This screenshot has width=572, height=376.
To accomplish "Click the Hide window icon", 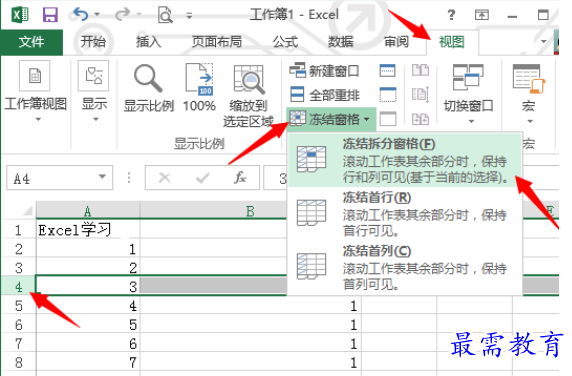I will [387, 94].
